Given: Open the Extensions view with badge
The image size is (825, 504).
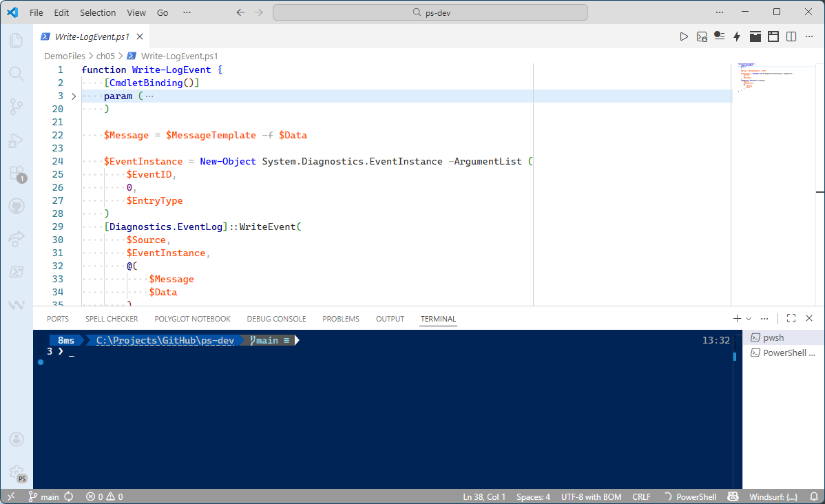Looking at the screenshot, I should tap(16, 173).
